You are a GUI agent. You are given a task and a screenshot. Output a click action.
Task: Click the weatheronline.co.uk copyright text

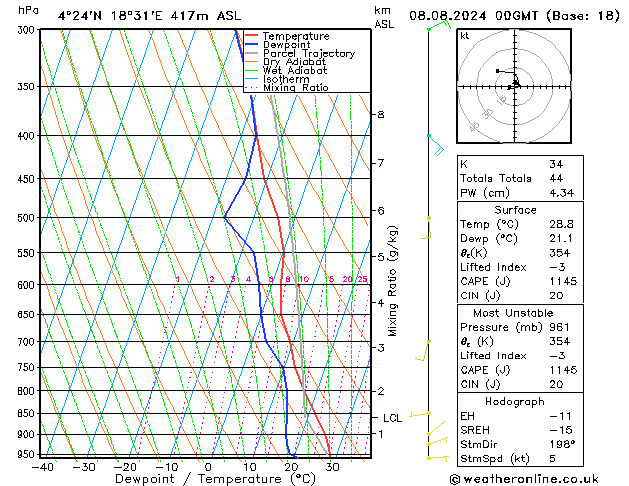point(524,479)
